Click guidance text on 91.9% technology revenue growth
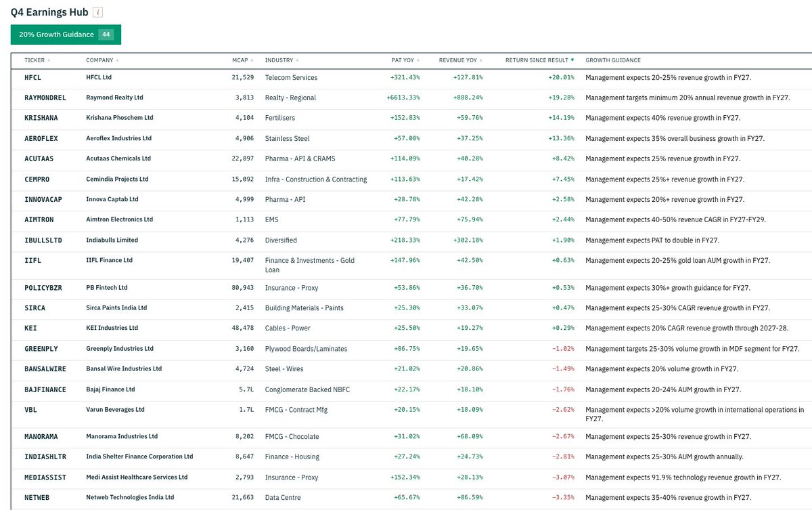 [x=683, y=477]
